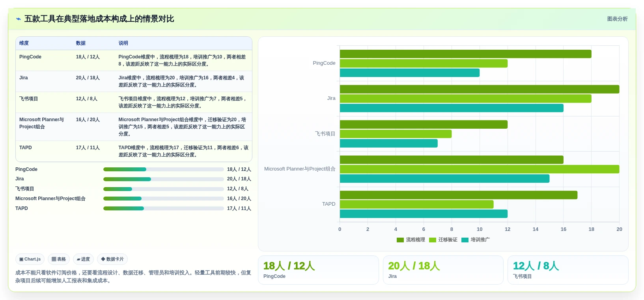The height and width of the screenshot is (300, 644).
Task: Select the TAPD table row name
Action: [26, 148]
